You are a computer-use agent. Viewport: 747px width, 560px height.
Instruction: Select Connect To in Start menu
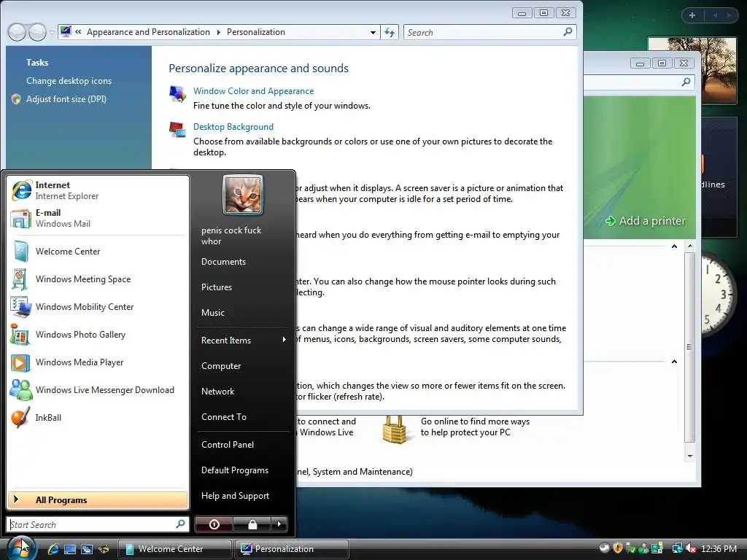[224, 416]
